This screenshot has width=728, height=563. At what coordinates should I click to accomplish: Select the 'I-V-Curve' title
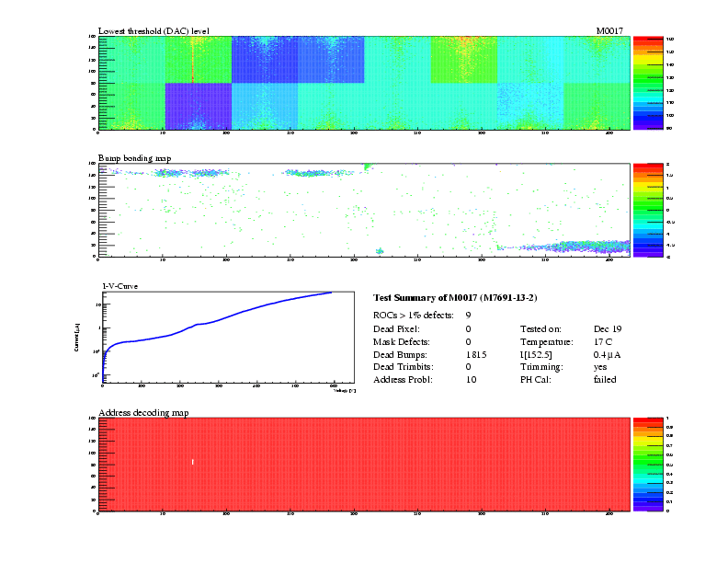(119, 286)
